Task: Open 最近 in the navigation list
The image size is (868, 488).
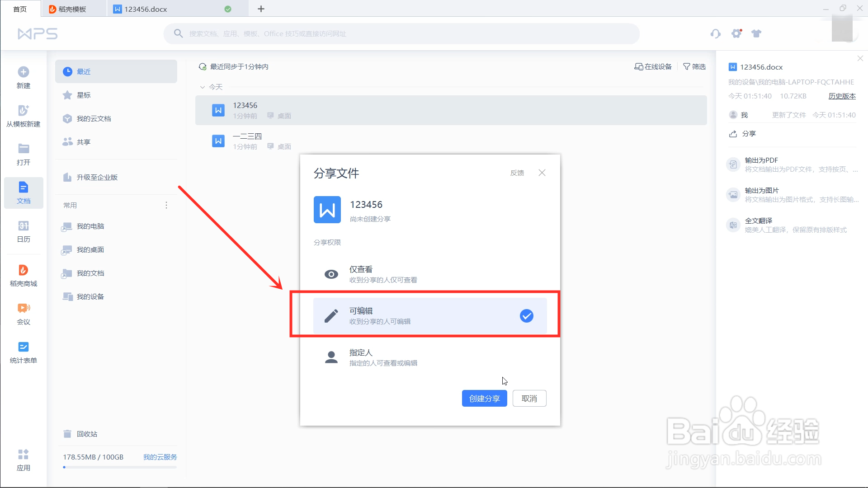Action: click(x=116, y=71)
